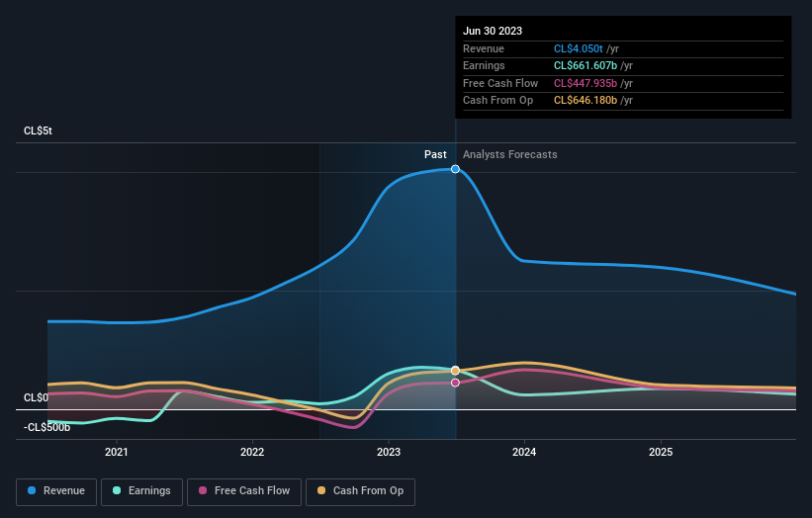Click the Jun 30 2023 tooltip date

pos(493,31)
